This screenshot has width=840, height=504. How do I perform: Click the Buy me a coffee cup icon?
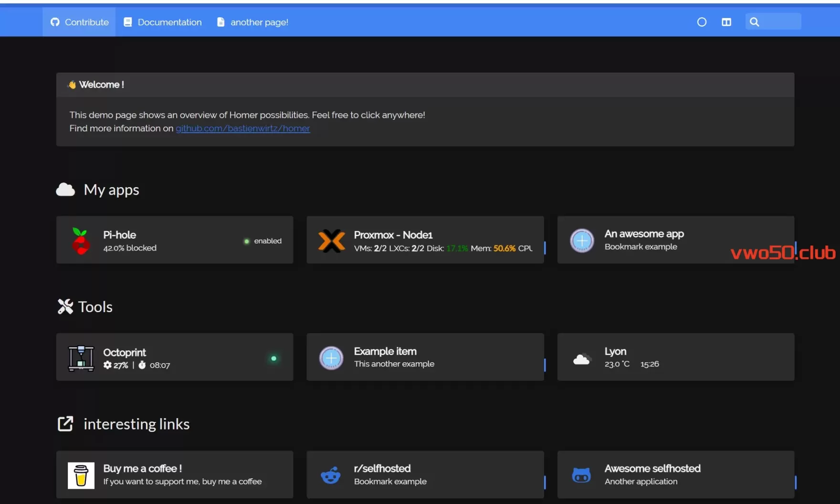pos(81,475)
